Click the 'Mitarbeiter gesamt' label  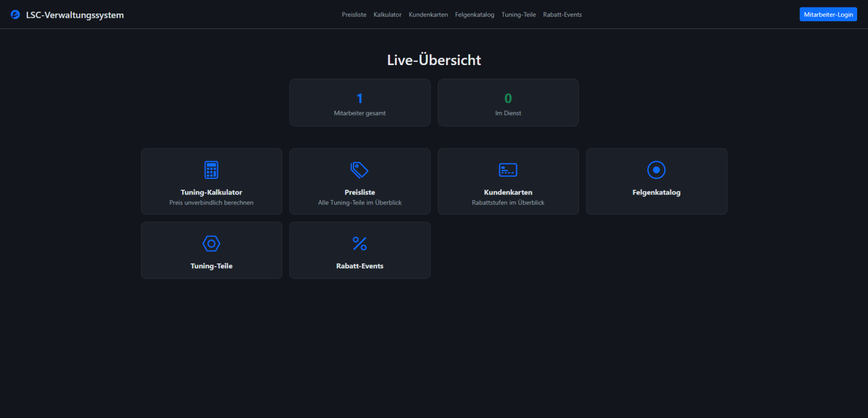pos(360,113)
